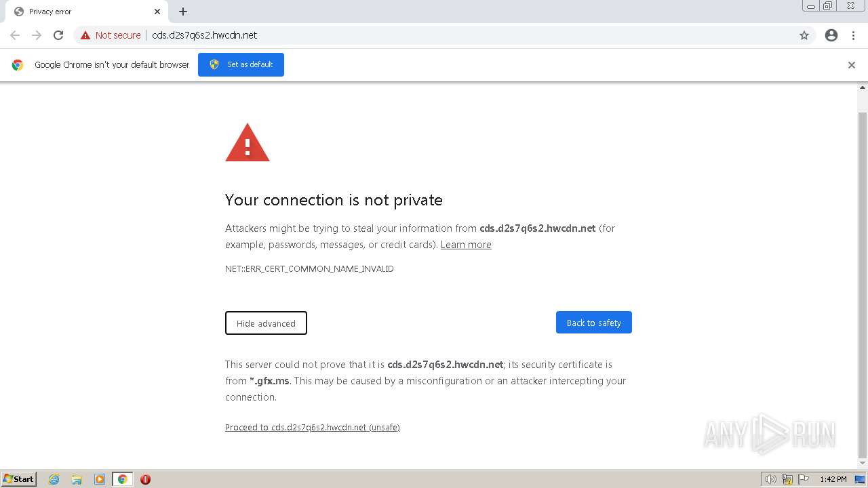Open the Windows Start menu
868x488 pixels.
[19, 479]
